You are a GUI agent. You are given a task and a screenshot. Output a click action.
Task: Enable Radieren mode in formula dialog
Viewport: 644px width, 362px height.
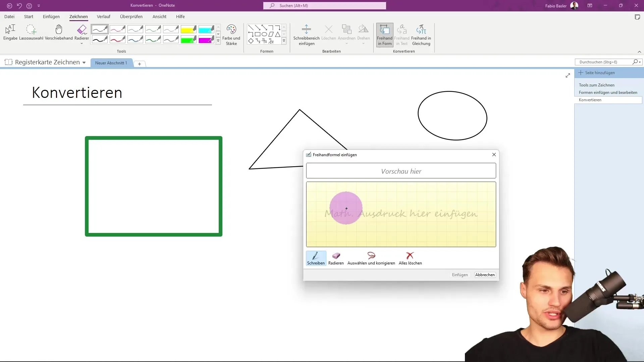[336, 258]
